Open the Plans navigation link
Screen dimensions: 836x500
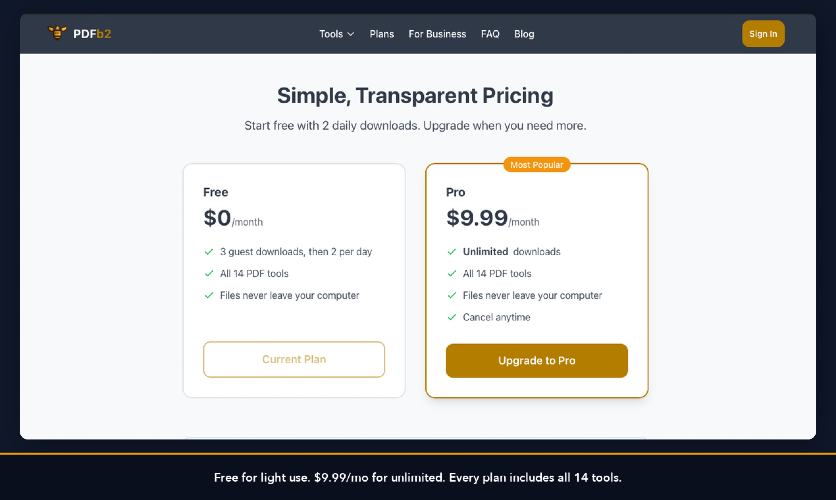click(381, 34)
